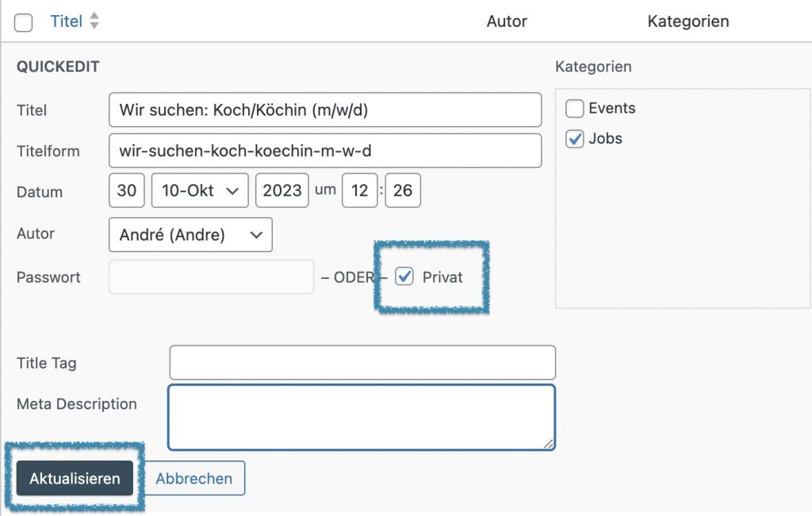Click into the Titelform slug field
Screen dimensions: 812x516
[x=325, y=151]
